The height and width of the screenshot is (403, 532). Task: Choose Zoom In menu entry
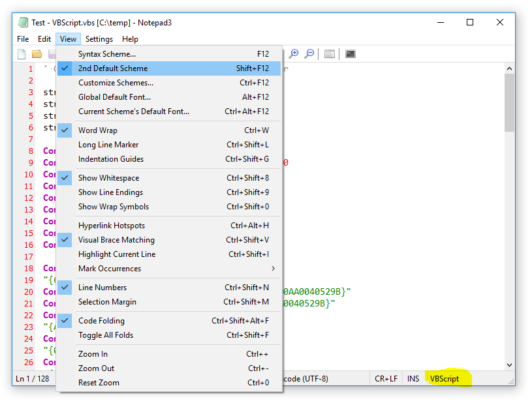(169, 354)
